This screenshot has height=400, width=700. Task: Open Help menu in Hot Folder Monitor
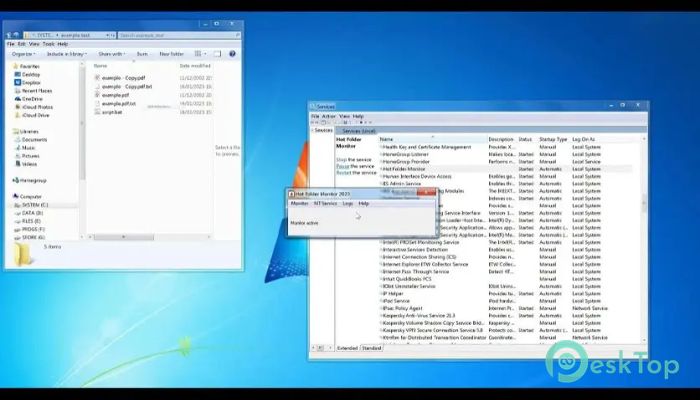pos(363,204)
